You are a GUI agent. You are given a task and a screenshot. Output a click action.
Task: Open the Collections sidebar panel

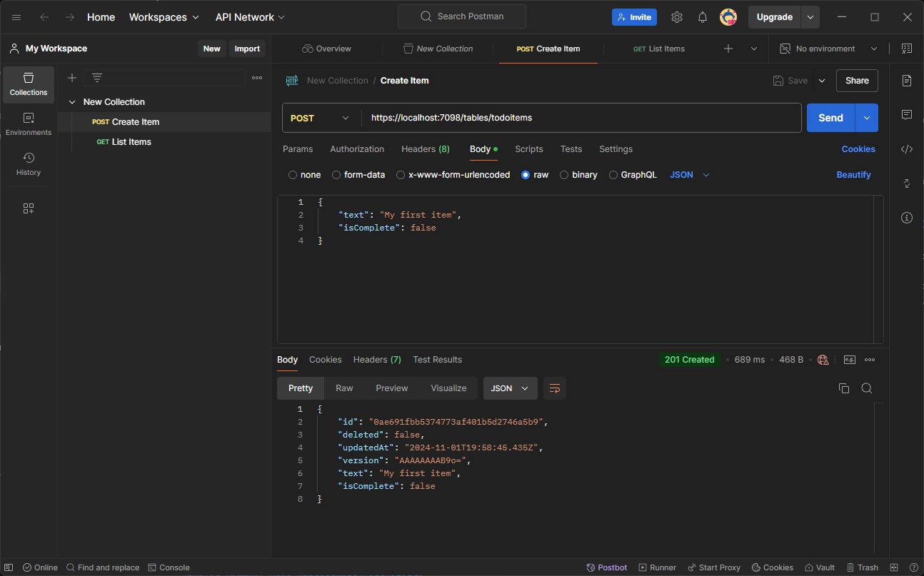pyautogui.click(x=29, y=84)
